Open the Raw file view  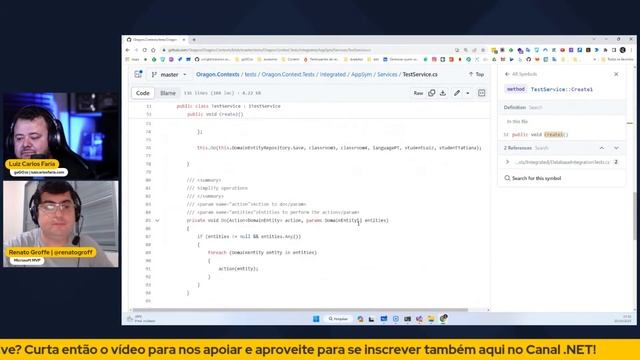click(x=418, y=93)
